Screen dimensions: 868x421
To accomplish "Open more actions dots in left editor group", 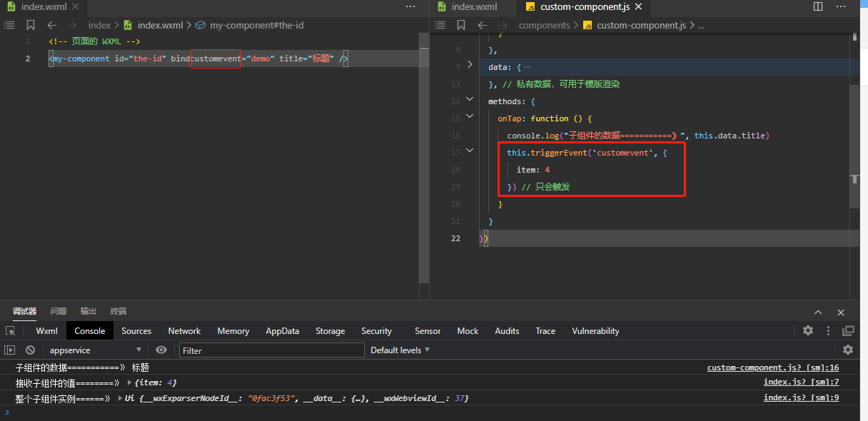I will pyautogui.click(x=410, y=6).
